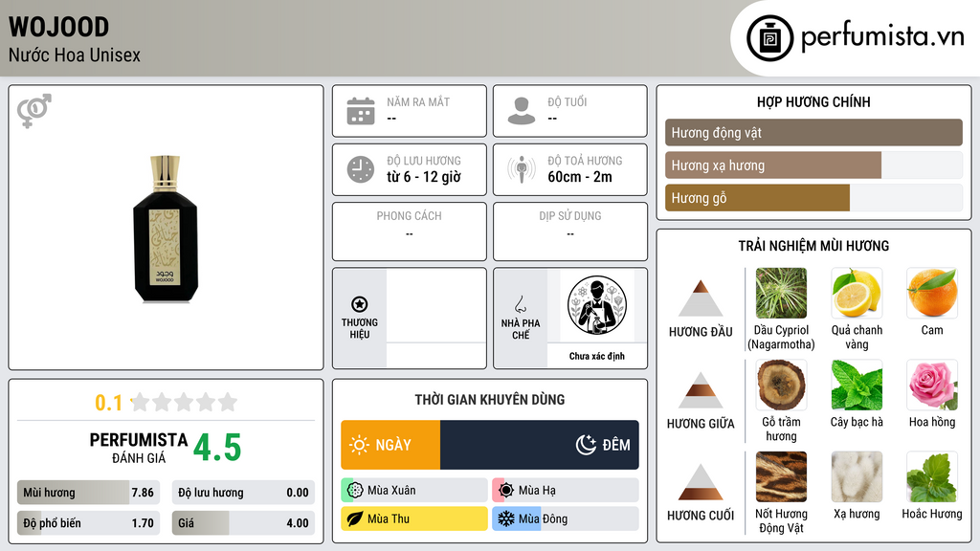Click the Xạ hương musk image
980x551 pixels.
click(857, 476)
